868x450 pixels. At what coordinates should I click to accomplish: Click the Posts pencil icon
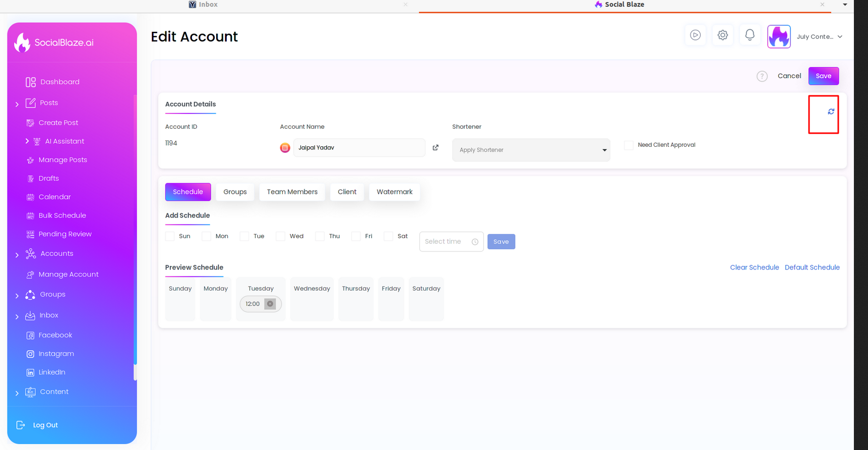pyautogui.click(x=31, y=102)
